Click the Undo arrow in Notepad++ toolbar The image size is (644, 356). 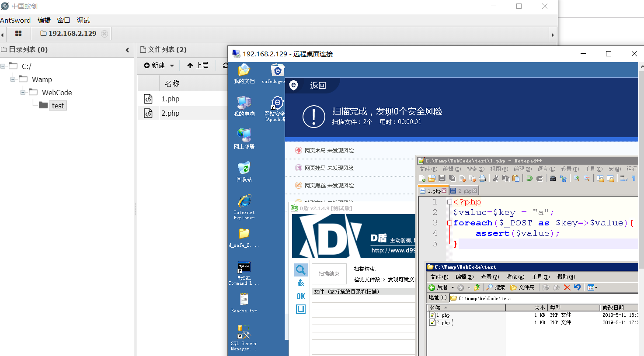[529, 178]
